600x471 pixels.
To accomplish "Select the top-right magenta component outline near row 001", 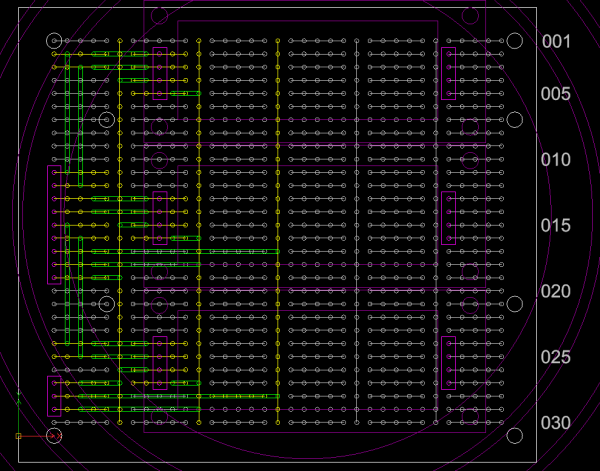I will click(449, 71).
